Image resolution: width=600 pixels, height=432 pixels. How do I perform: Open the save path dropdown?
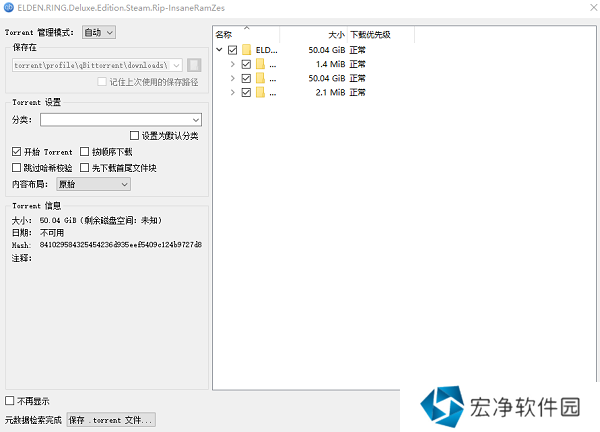pos(176,65)
